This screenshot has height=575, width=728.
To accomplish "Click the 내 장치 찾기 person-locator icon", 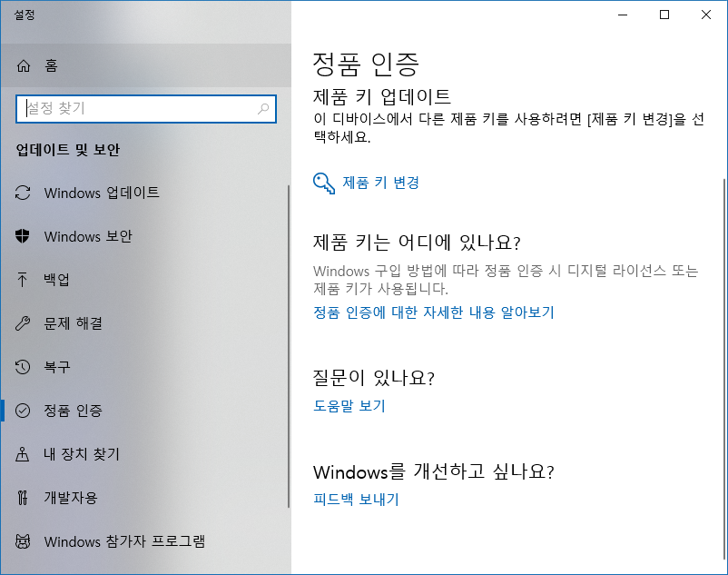I will coord(23,454).
